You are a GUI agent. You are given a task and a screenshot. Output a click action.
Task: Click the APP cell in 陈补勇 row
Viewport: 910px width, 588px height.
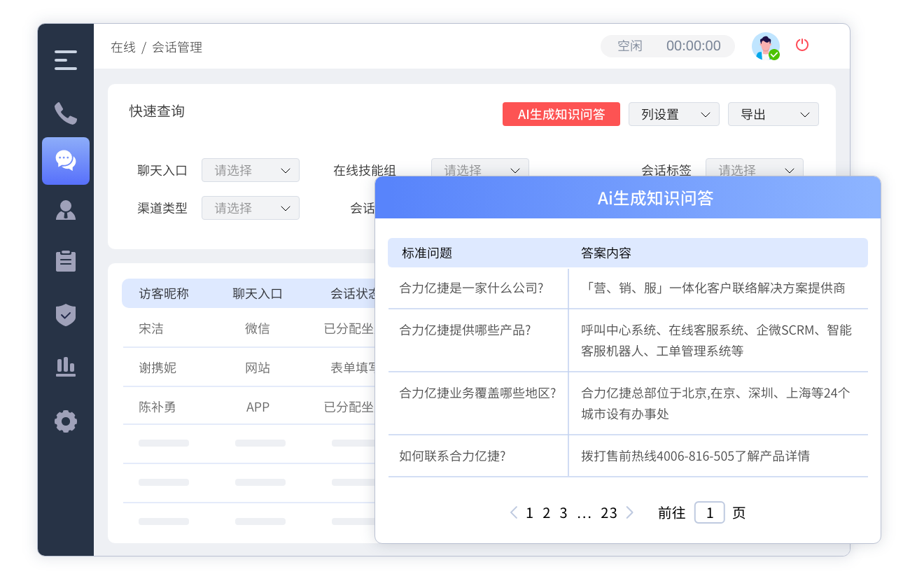click(x=258, y=407)
